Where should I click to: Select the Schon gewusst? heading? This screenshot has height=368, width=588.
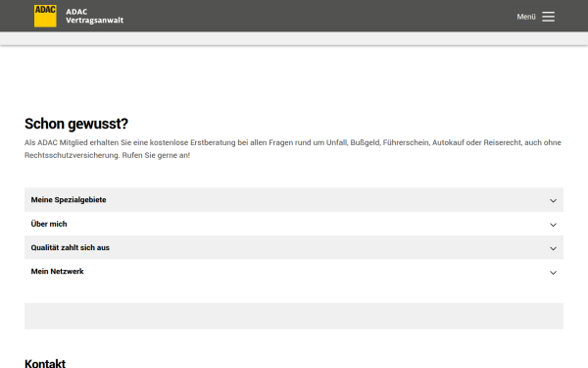pyautogui.click(x=76, y=124)
